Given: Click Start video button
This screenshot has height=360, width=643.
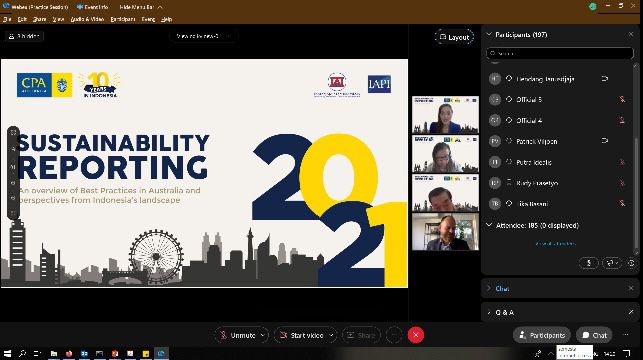Looking at the screenshot, I should coord(302,335).
